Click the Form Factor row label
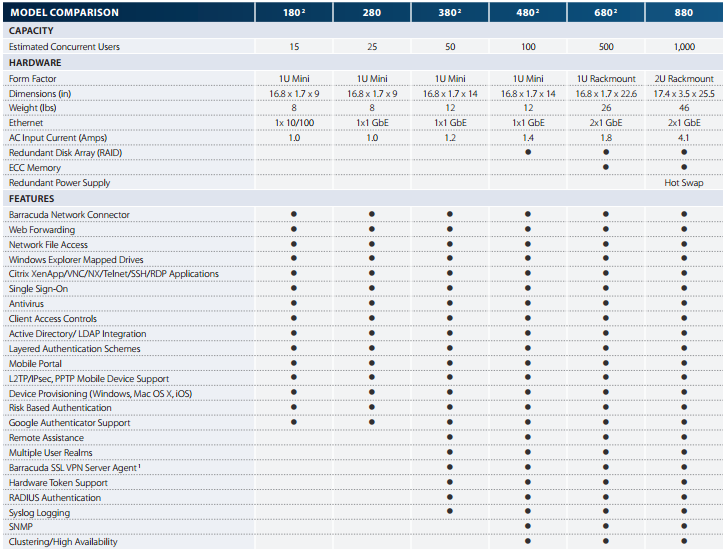The width and height of the screenshot is (728, 554). 32,79
